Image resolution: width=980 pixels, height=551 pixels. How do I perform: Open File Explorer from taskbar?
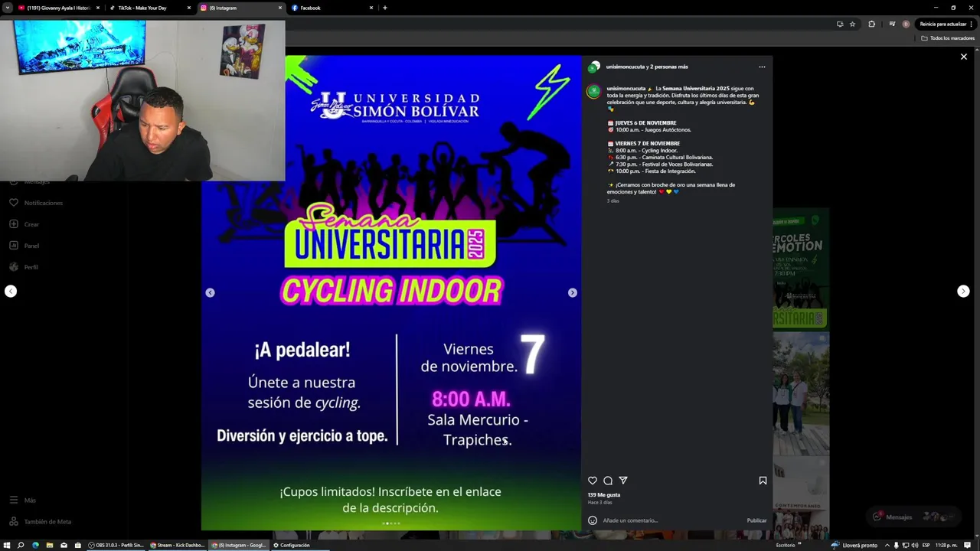(x=50, y=545)
